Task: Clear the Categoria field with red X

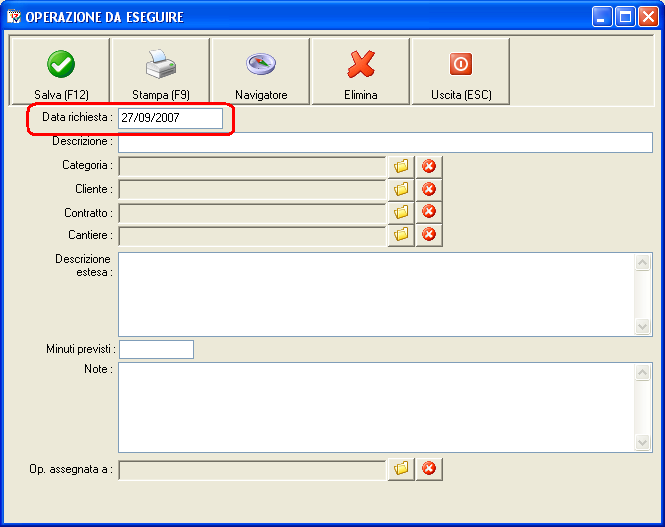Action: point(429,166)
